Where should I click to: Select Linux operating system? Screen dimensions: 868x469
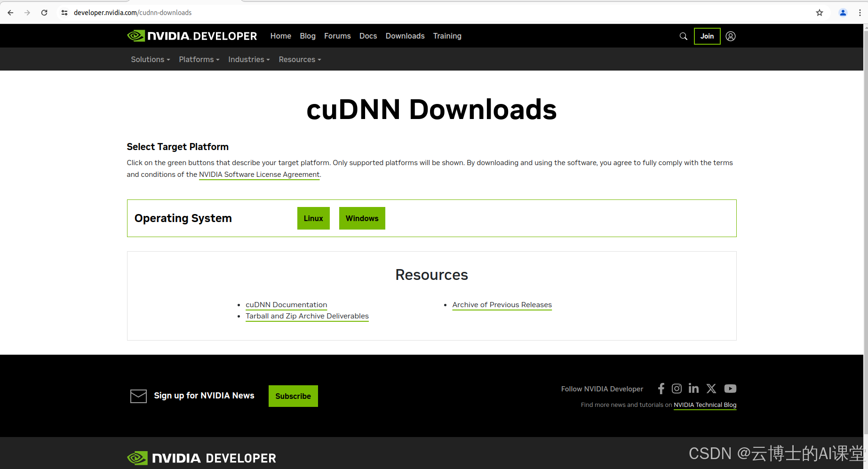coord(313,218)
